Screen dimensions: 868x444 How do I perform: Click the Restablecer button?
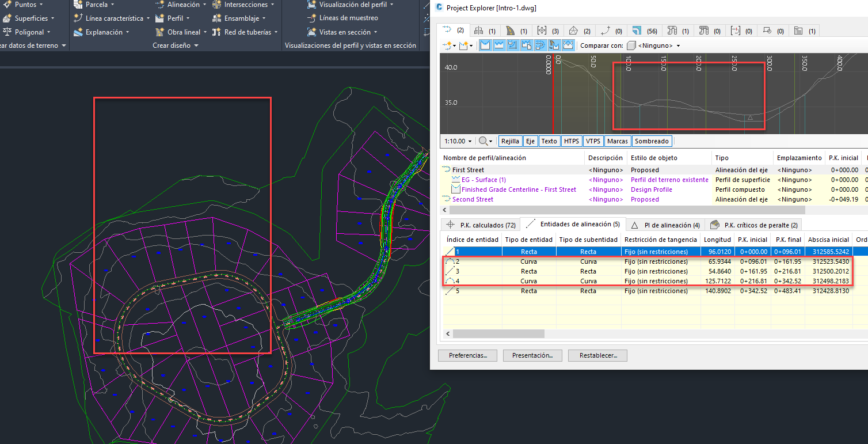coord(597,355)
